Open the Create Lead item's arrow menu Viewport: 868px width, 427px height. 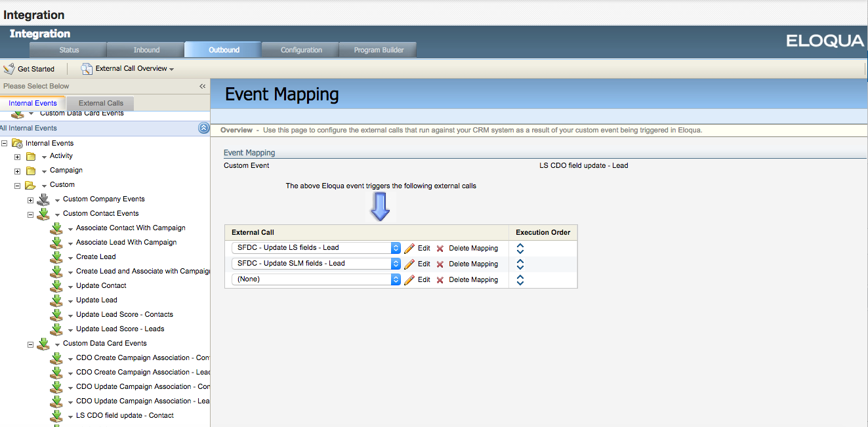click(x=70, y=258)
